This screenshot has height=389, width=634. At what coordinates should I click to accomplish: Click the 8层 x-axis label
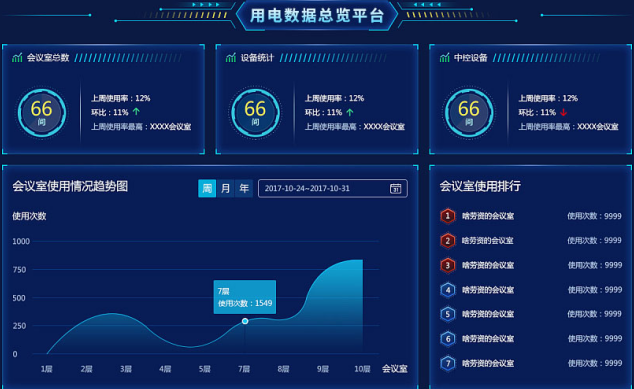coord(283,369)
